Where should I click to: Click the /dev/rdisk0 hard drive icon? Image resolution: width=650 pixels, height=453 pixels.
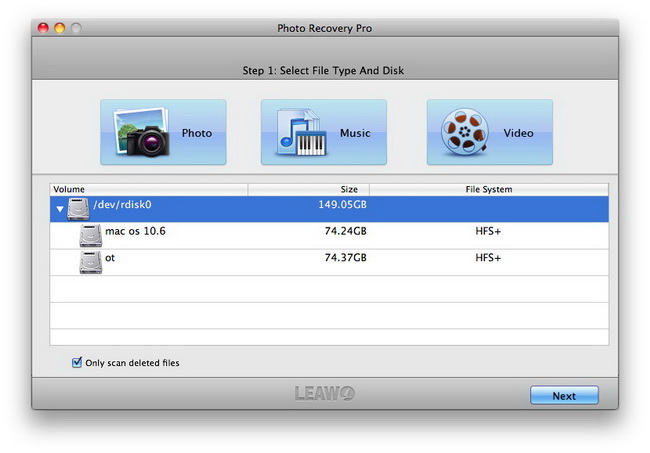[78, 209]
